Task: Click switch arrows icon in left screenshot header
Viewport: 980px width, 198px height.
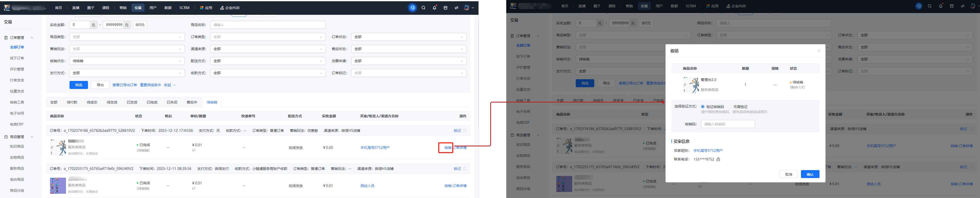Action: 456,8
